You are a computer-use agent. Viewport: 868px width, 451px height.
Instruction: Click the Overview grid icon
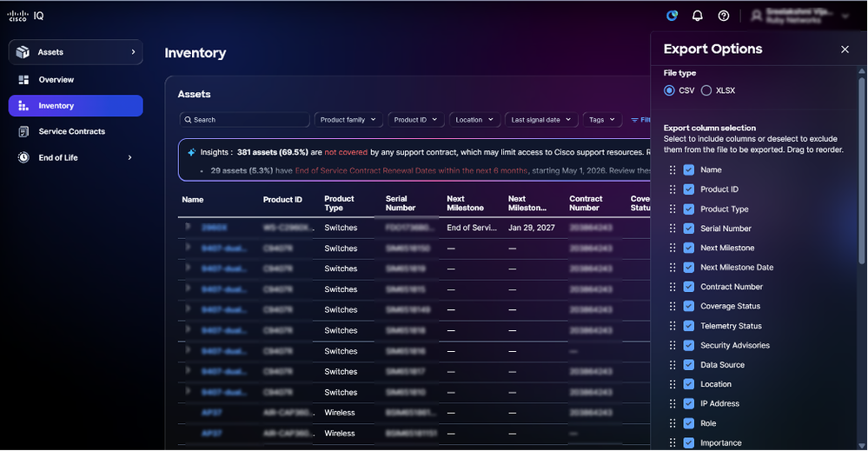click(23, 80)
